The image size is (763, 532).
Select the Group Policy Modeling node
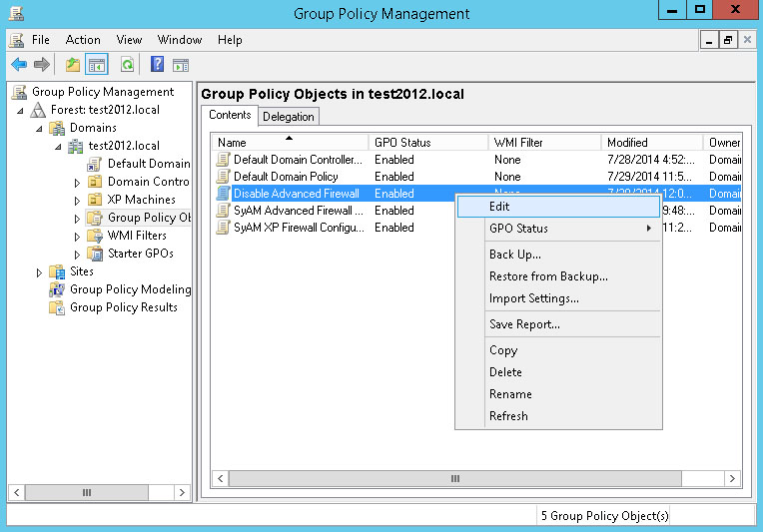[x=130, y=289]
